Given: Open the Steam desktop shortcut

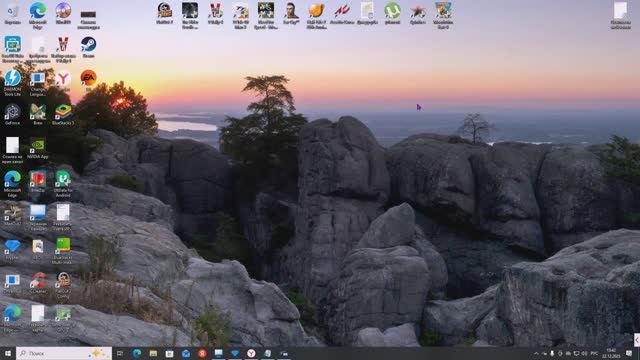Looking at the screenshot, I should pyautogui.click(x=88, y=47).
